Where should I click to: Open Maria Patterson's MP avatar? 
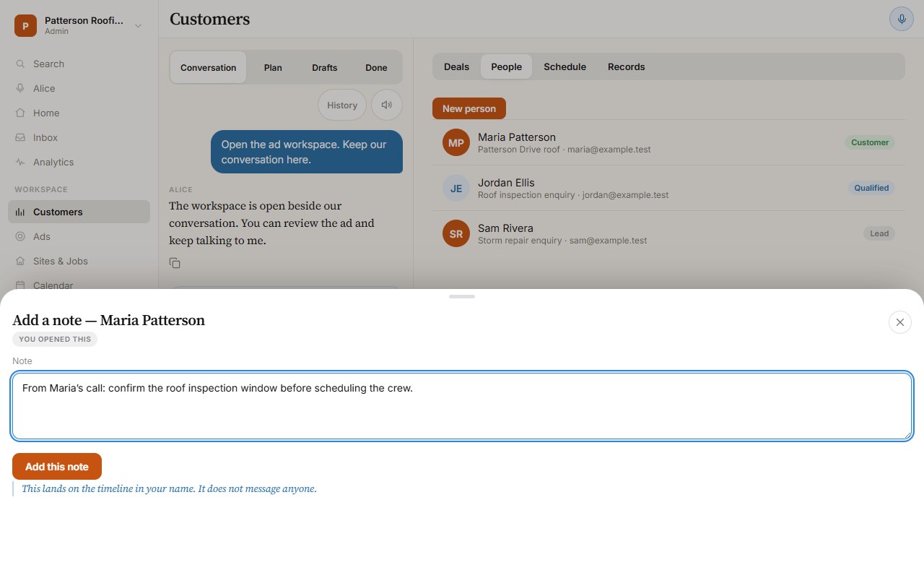tap(456, 142)
